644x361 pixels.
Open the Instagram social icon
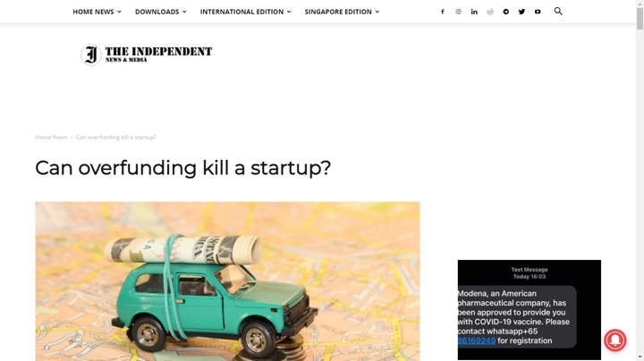[x=458, y=12]
